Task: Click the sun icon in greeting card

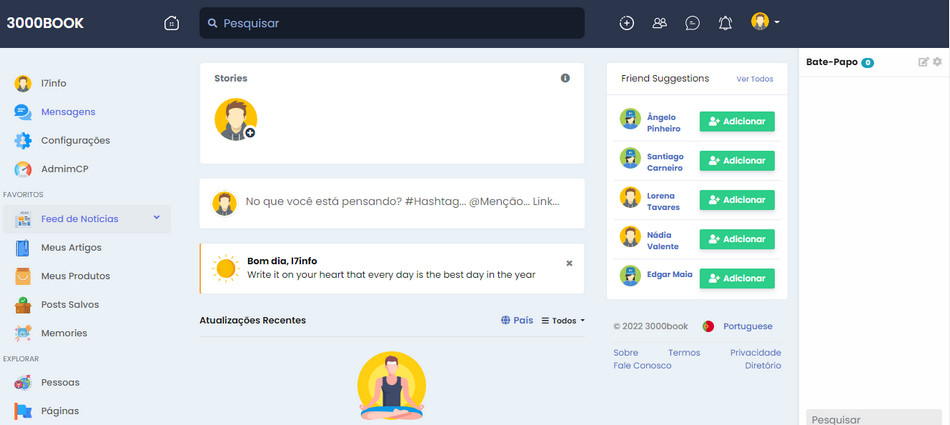Action: coord(225,268)
